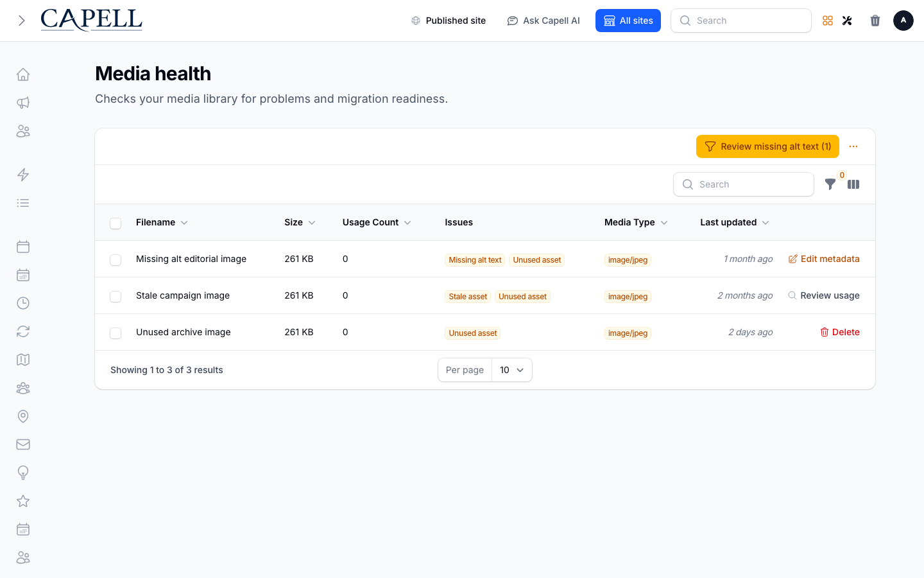Click the map pin location sidebar icon
The image size is (924, 578).
[x=23, y=416]
